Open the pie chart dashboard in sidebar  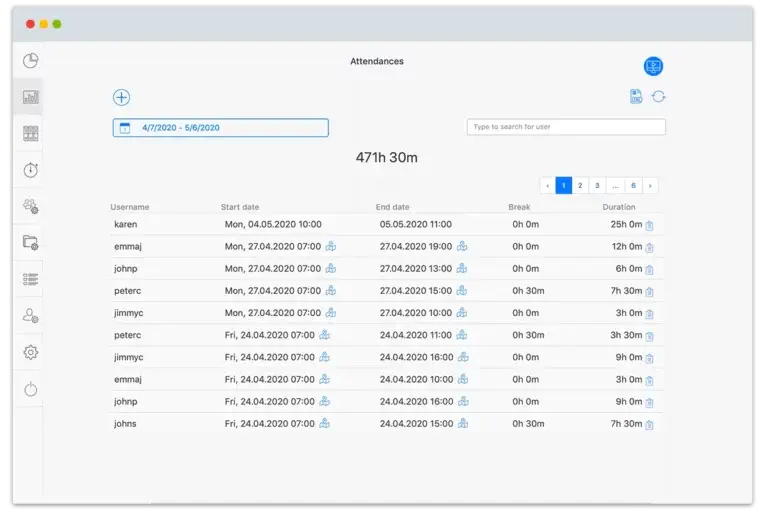[x=30, y=61]
